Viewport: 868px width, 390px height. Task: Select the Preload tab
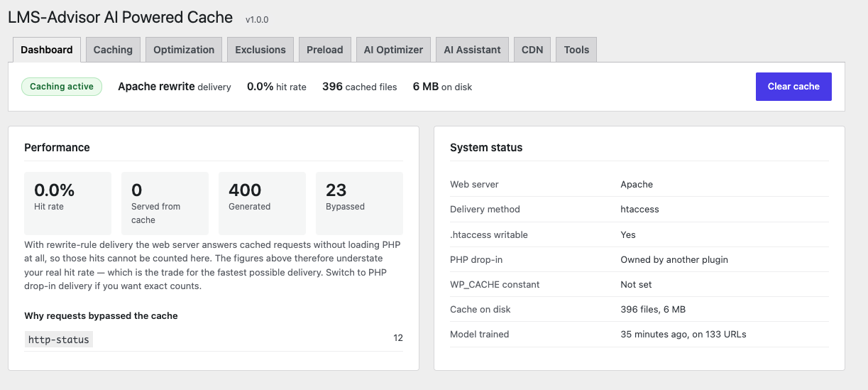tap(325, 50)
